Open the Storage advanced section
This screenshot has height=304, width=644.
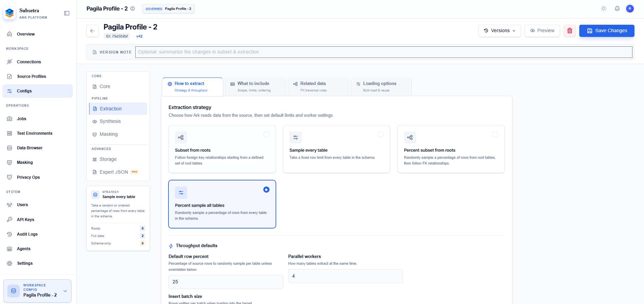point(118,159)
